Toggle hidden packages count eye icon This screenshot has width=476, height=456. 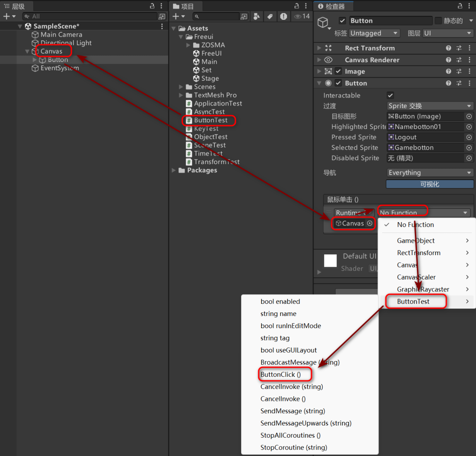pos(302,16)
